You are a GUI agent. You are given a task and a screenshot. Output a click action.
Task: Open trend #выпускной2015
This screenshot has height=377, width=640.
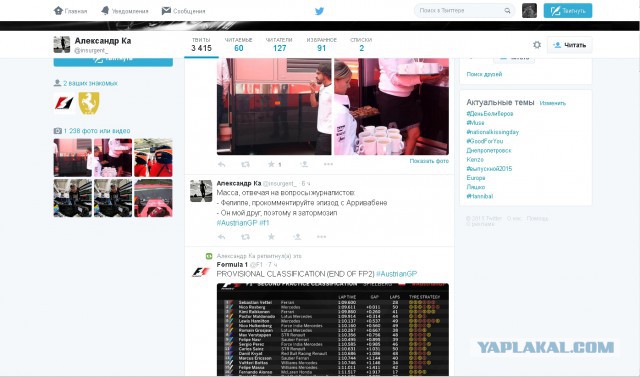(x=489, y=169)
